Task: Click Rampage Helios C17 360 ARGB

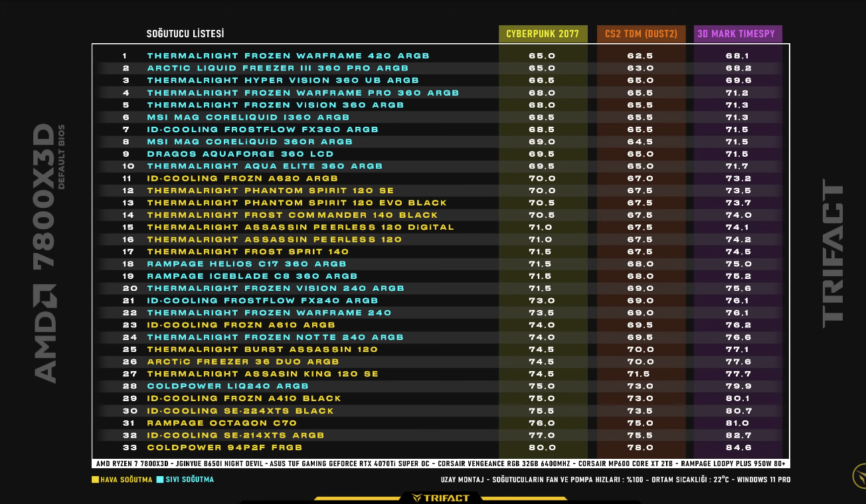Action: pyautogui.click(x=246, y=264)
